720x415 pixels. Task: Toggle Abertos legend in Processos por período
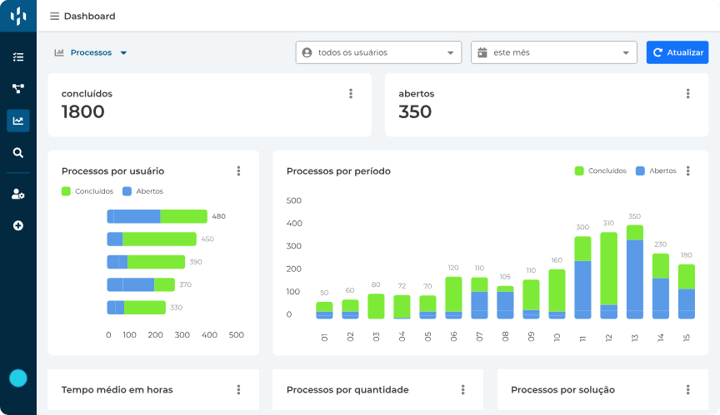(655, 171)
